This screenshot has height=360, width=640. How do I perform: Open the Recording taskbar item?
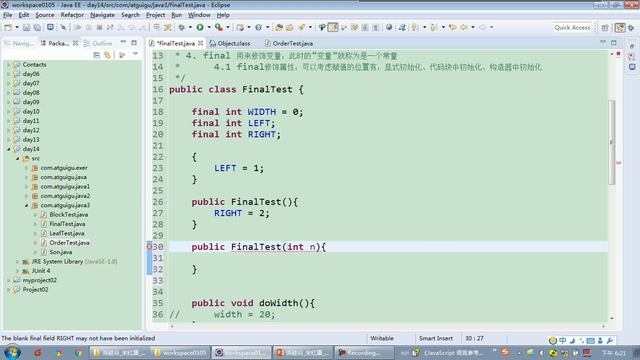point(364,353)
